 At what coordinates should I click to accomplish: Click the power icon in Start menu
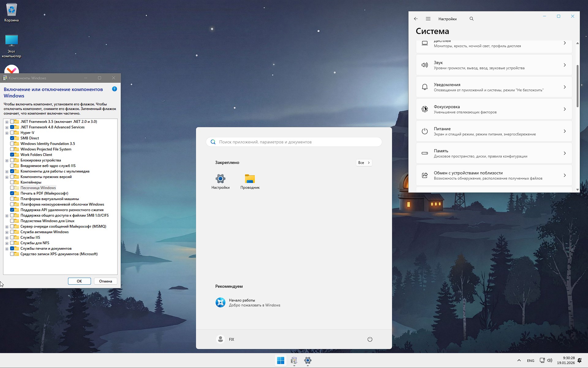click(370, 339)
